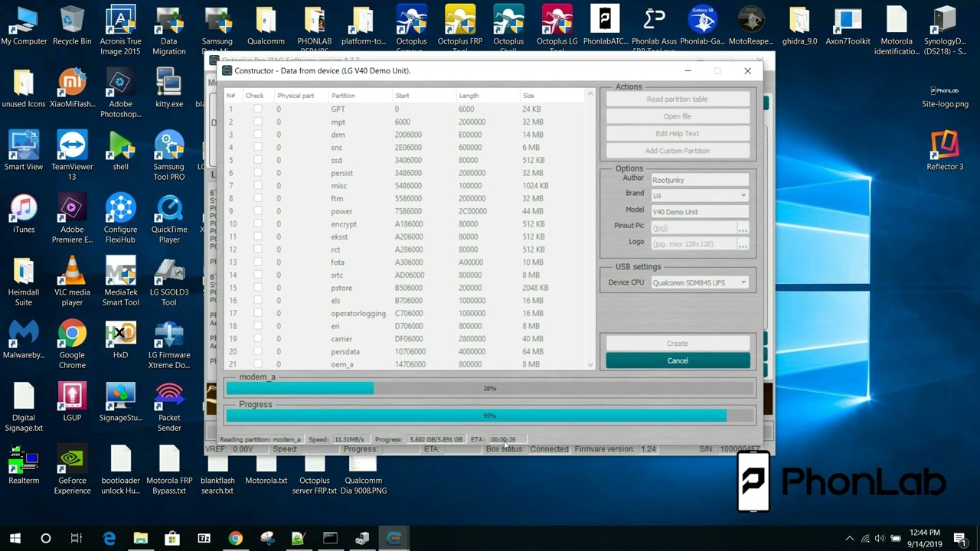
Task: Open the Brand dropdown showing LG
Action: [699, 196]
